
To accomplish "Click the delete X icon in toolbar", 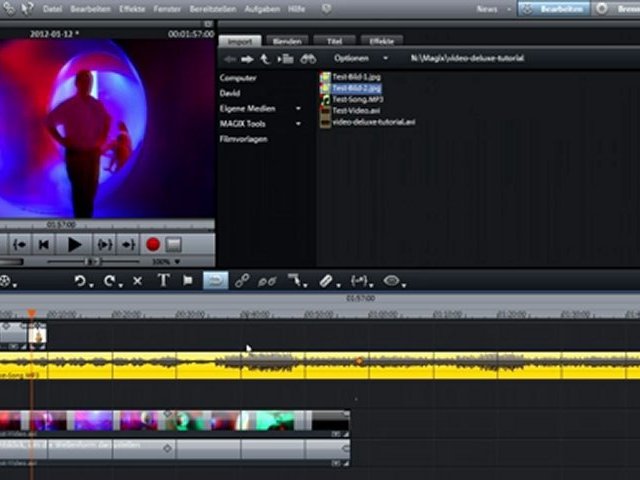I will pos(137,282).
